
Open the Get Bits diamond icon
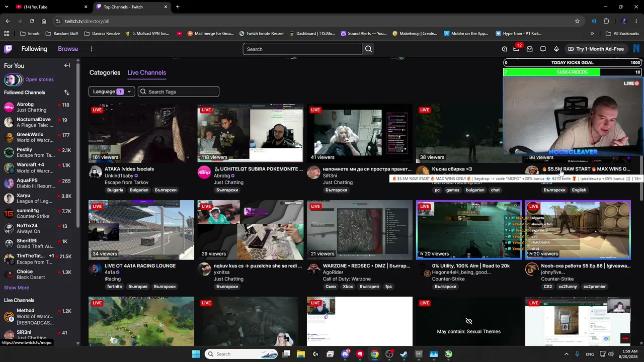(556, 49)
